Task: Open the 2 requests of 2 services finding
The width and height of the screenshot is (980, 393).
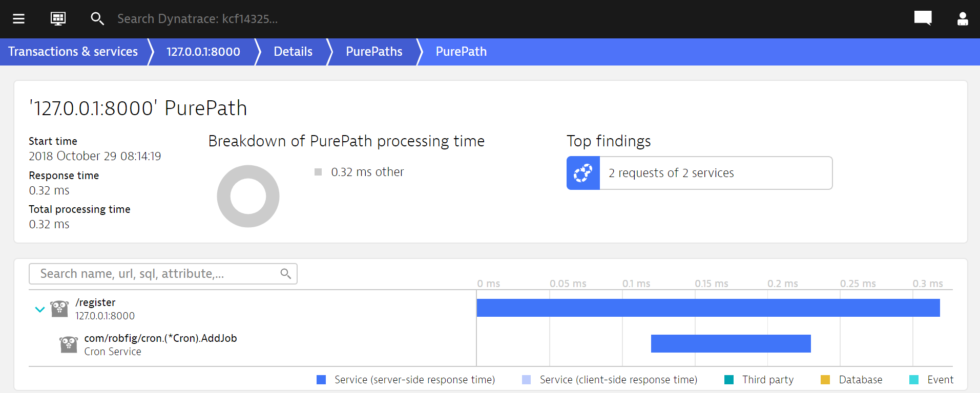Action: (x=699, y=173)
